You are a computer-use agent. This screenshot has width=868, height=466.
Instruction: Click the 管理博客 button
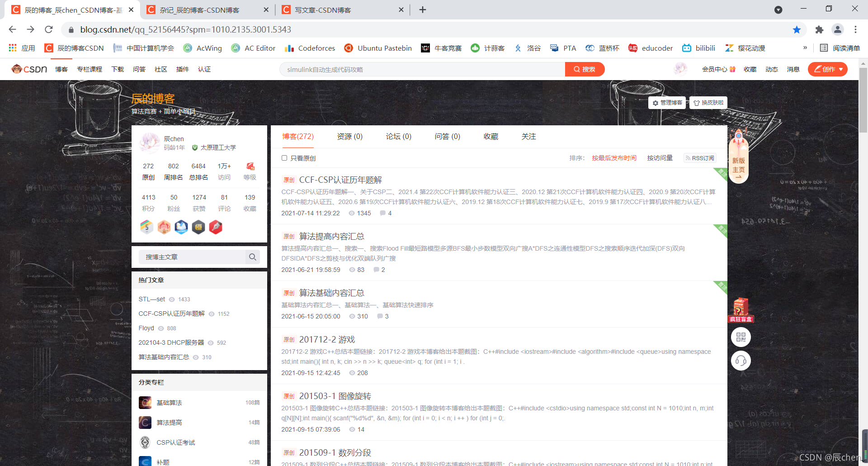tap(667, 103)
